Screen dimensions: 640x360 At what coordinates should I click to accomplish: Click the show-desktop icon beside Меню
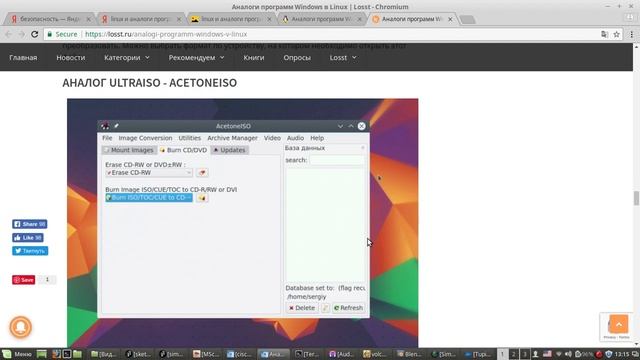tap(42, 354)
